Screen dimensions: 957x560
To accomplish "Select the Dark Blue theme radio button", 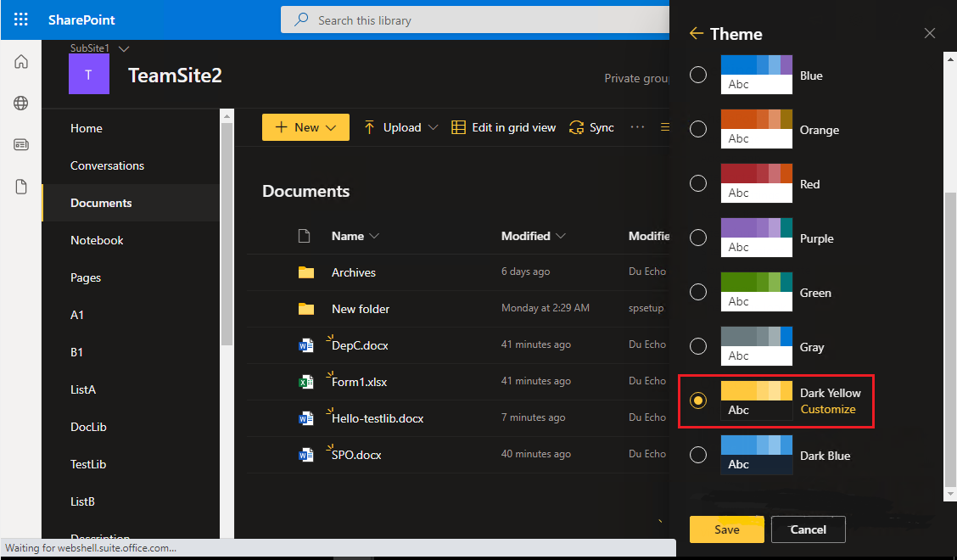I will point(698,455).
